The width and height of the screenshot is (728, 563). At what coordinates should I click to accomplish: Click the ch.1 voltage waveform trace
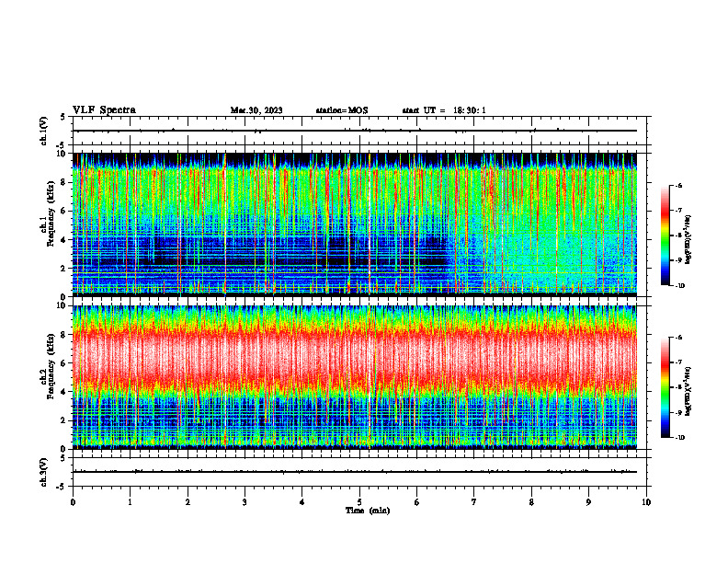tap(354, 131)
